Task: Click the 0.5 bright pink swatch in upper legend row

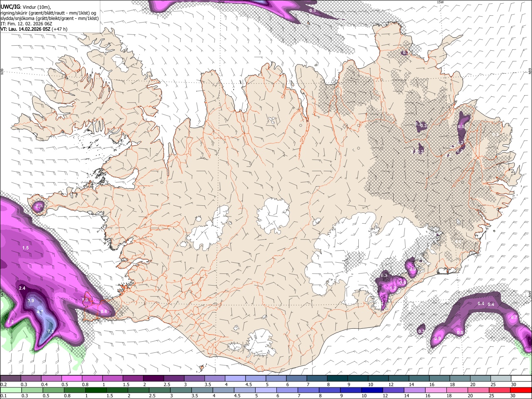Action: tap(71, 378)
